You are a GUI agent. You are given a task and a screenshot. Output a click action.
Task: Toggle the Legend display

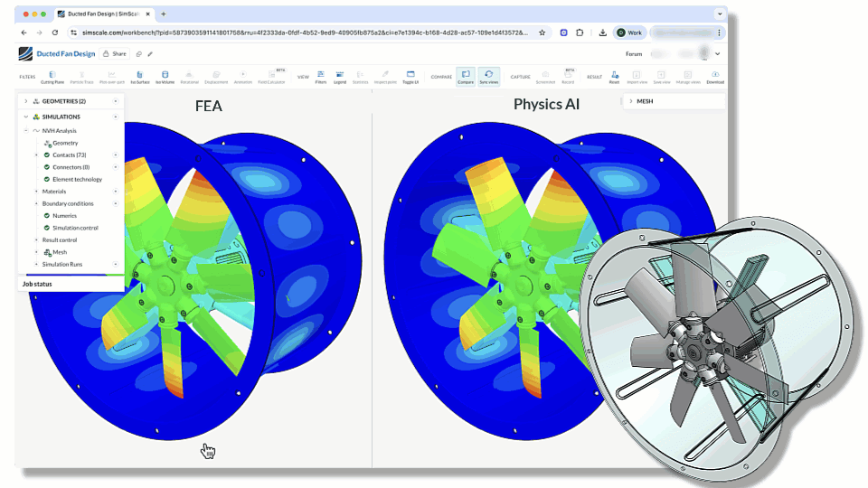coord(340,77)
